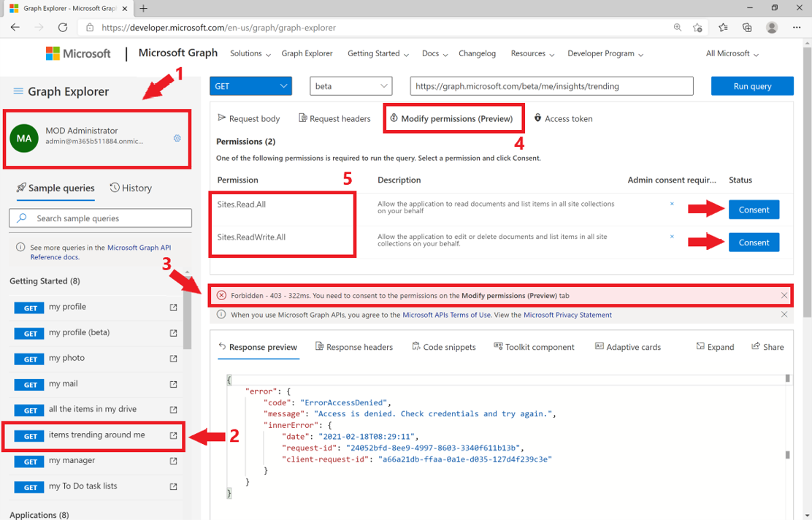Open the GET method dropdown
Viewport: 812px width, 520px height.
[x=250, y=85]
